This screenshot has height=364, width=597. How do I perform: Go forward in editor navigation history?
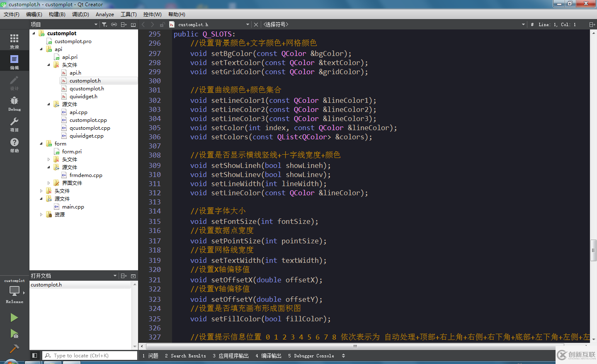click(x=153, y=24)
